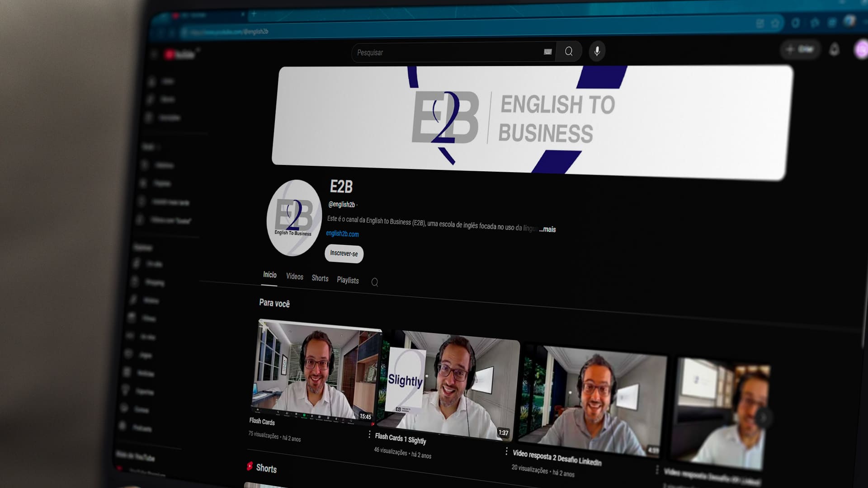Click '46 visualizações' view count text
Screen dimensions: 868x488
[x=391, y=450]
